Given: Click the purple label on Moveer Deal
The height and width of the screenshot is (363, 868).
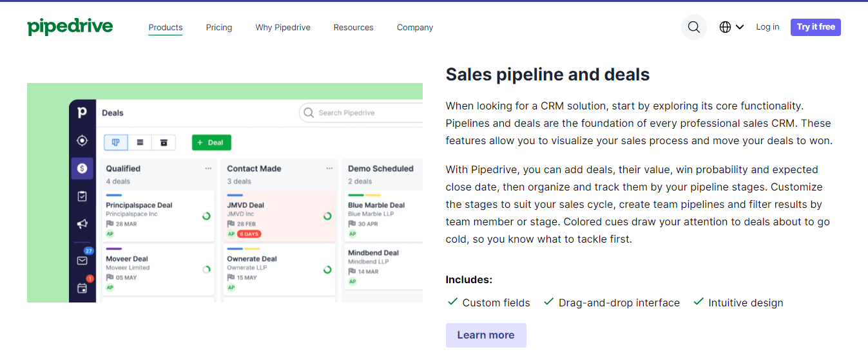Looking at the screenshot, I should tap(114, 249).
